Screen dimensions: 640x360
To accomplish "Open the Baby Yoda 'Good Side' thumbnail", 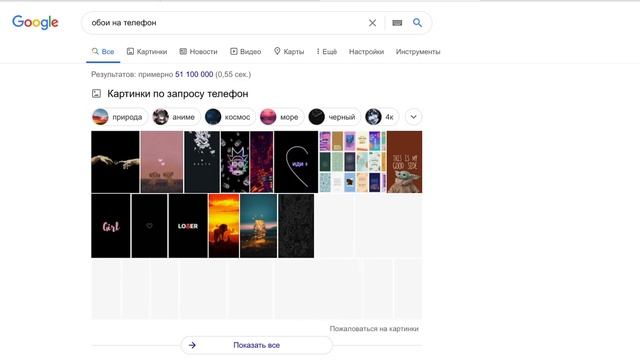I will [404, 162].
